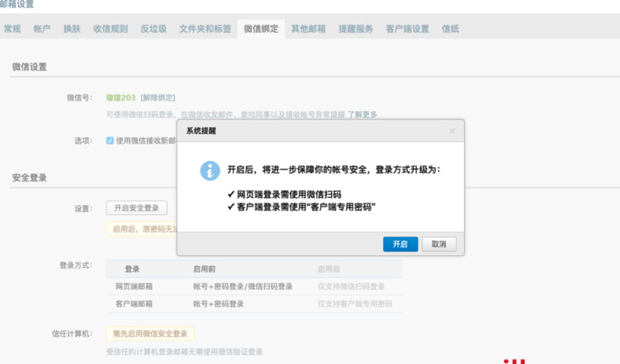Open the 帐户 settings tab
The width and height of the screenshot is (620, 364).
tap(42, 28)
